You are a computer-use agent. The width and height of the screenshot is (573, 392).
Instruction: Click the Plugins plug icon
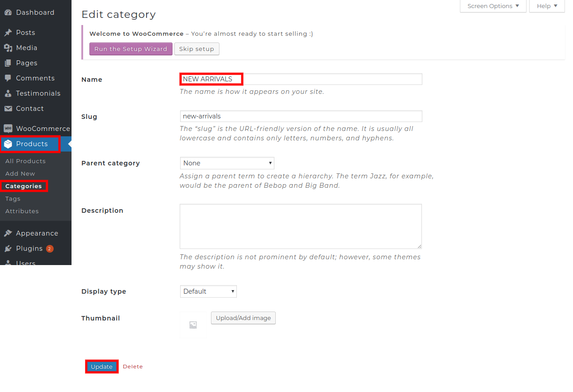[x=8, y=249]
